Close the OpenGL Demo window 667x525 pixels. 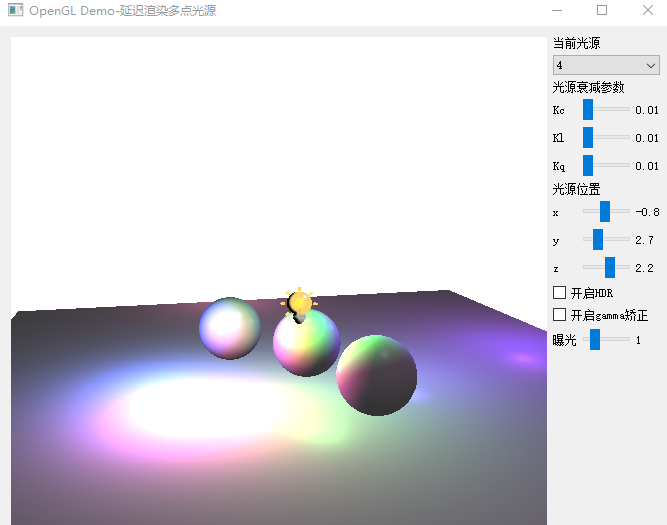(648, 10)
